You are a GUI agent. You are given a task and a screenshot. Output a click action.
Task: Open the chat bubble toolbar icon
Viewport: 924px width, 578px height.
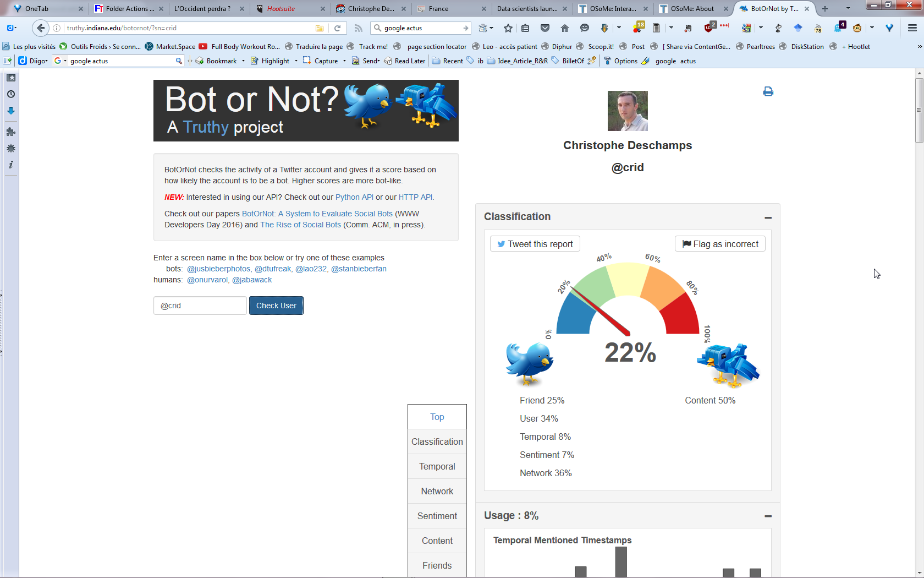click(x=584, y=28)
